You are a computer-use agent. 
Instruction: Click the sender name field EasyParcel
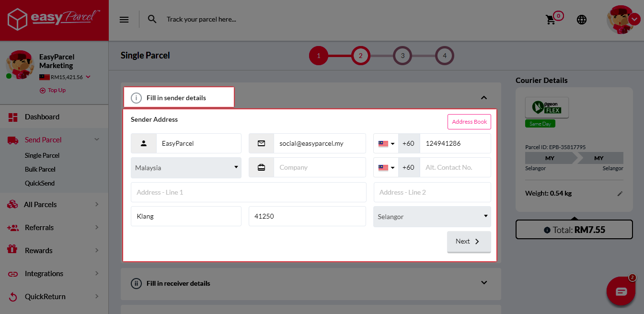pyautogui.click(x=199, y=143)
